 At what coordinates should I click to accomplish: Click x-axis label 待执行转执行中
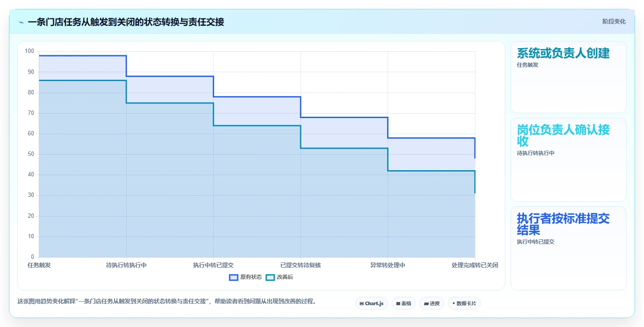point(126,265)
